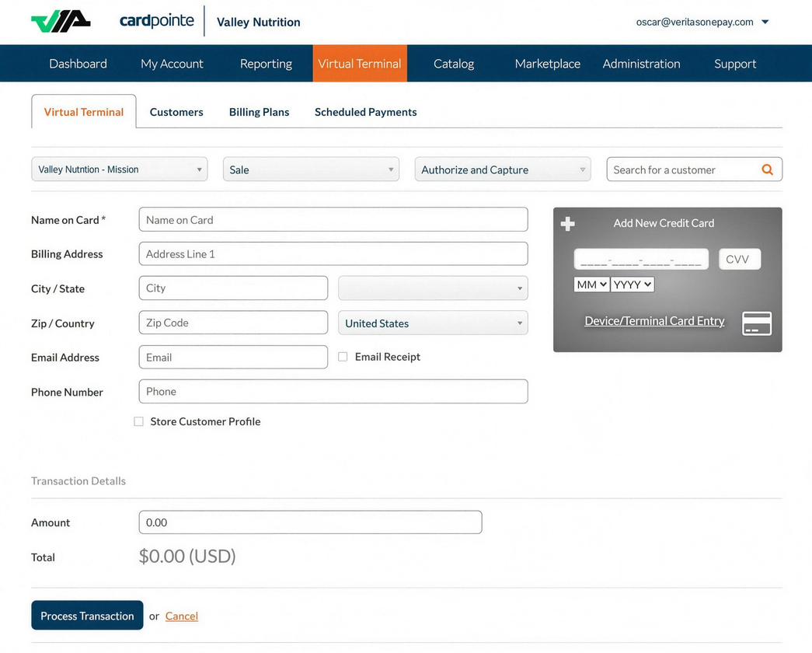Select the MM expiration month dropdown
This screenshot has height=653, width=812.
(x=591, y=285)
